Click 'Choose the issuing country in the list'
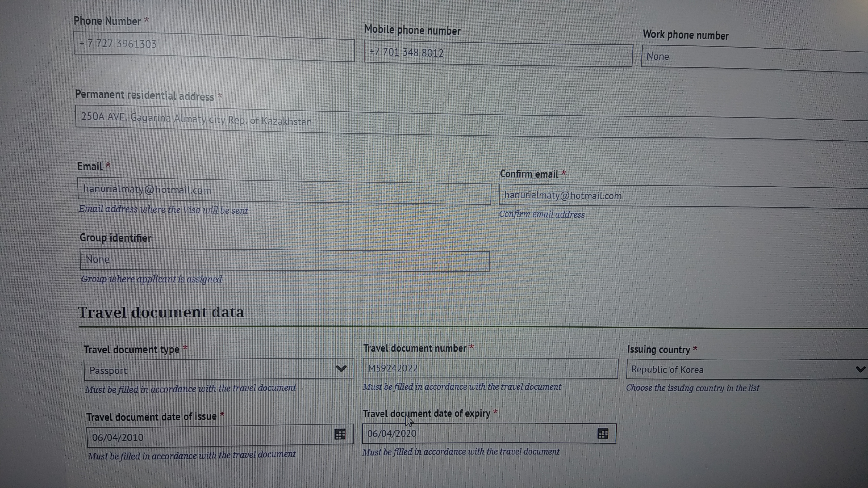This screenshot has height=488, width=868. (692, 388)
